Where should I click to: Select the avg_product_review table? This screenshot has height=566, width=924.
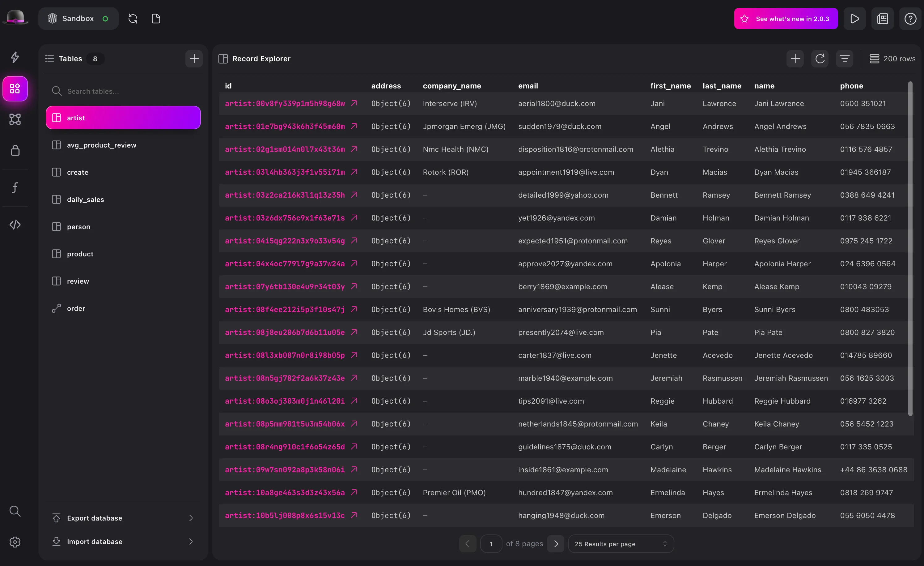[123, 145]
